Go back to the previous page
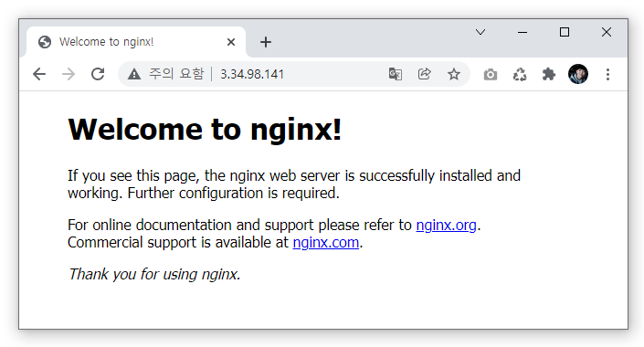Screen dimensions: 644x347 coord(39,74)
